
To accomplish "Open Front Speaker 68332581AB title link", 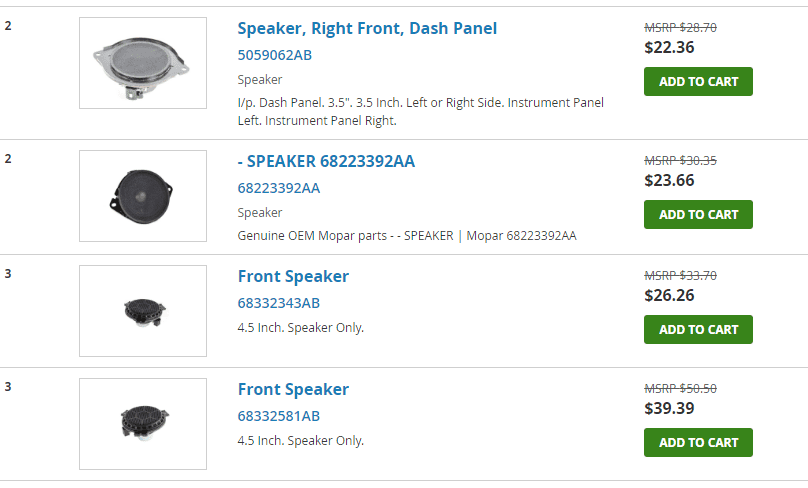I will coord(293,389).
